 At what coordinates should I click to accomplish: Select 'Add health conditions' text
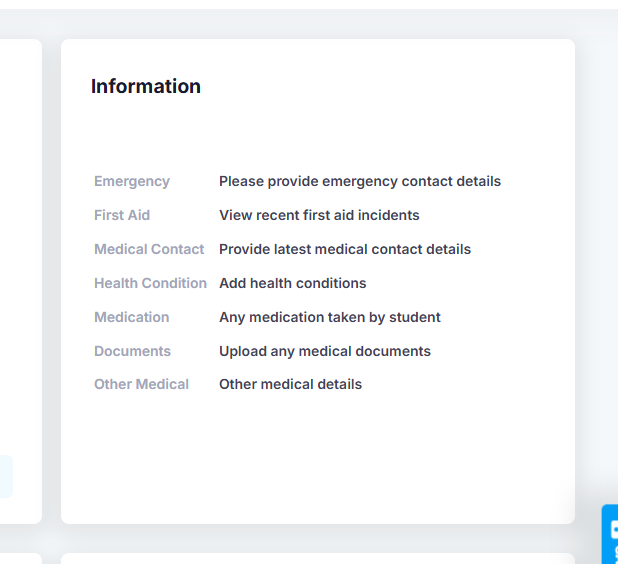point(293,283)
